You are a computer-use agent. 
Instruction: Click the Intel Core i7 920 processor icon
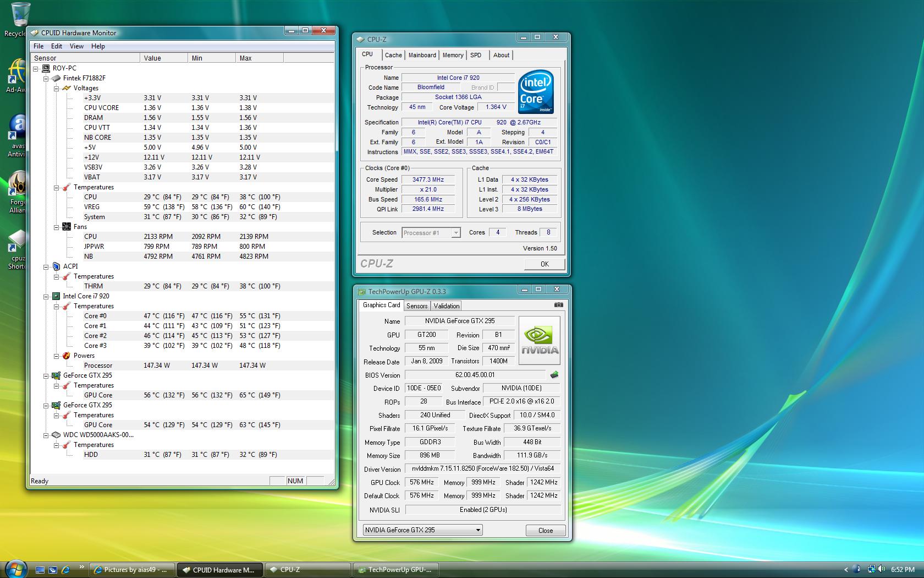[x=56, y=296]
